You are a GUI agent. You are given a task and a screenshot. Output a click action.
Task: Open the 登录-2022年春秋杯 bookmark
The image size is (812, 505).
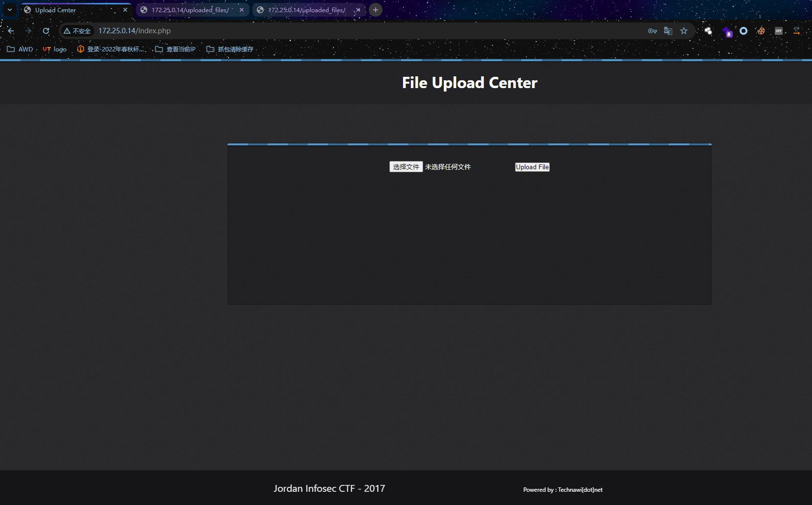(x=111, y=49)
